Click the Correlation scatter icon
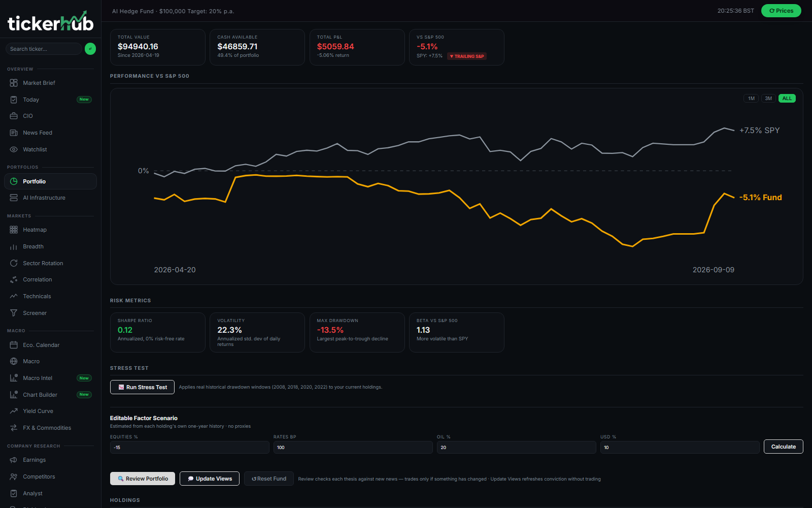812x508 pixels. point(14,279)
